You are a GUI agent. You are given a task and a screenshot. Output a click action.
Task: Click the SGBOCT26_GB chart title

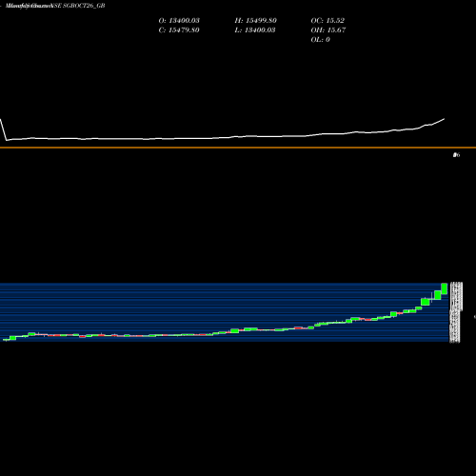pyautogui.click(x=55, y=6)
